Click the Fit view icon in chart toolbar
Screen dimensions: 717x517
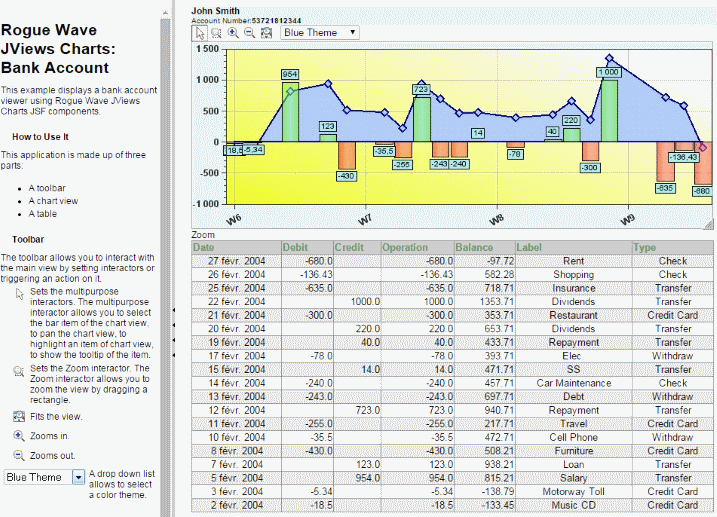[266, 32]
